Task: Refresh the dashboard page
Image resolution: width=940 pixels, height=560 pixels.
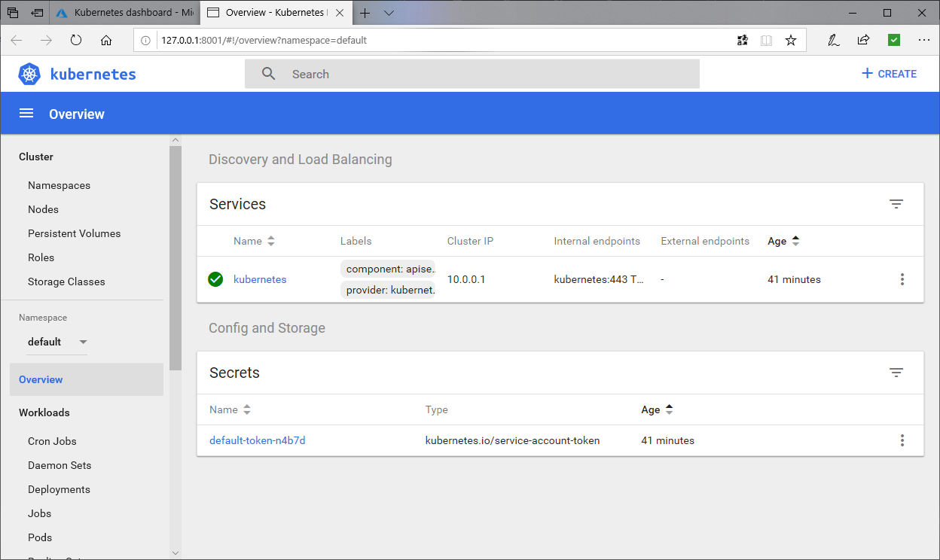Action: coord(76,40)
